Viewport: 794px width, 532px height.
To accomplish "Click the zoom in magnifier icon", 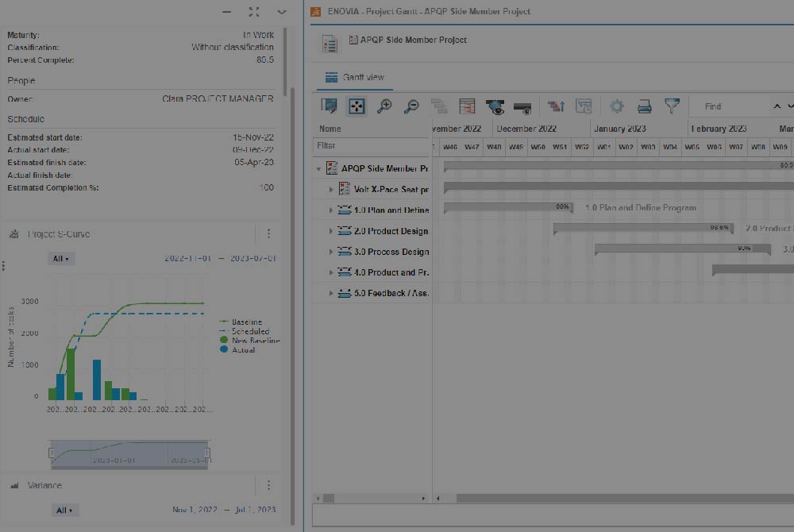I will tap(384, 106).
